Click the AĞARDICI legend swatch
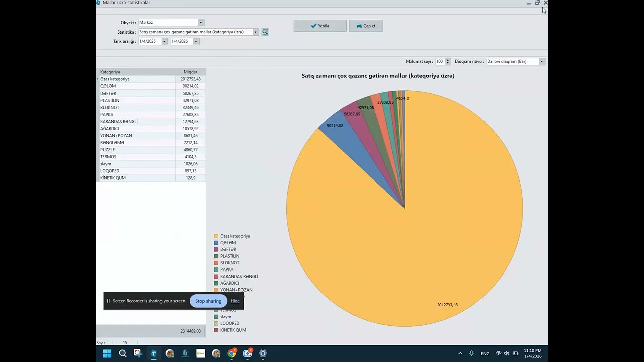The image size is (644, 362). [x=216, y=283]
